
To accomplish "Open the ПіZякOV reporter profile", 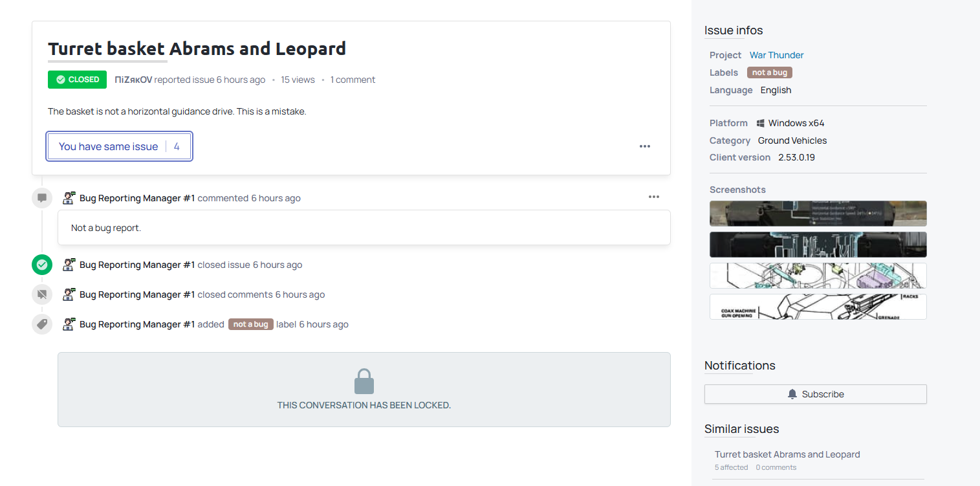I will click(133, 80).
